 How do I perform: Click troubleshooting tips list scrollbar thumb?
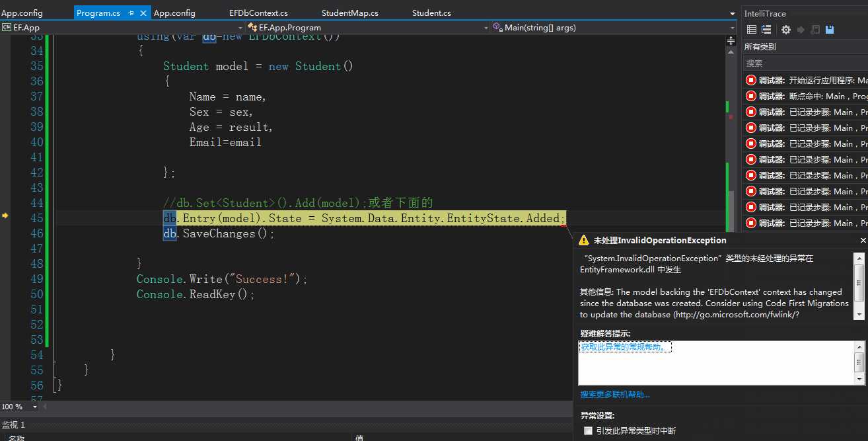[x=859, y=362]
